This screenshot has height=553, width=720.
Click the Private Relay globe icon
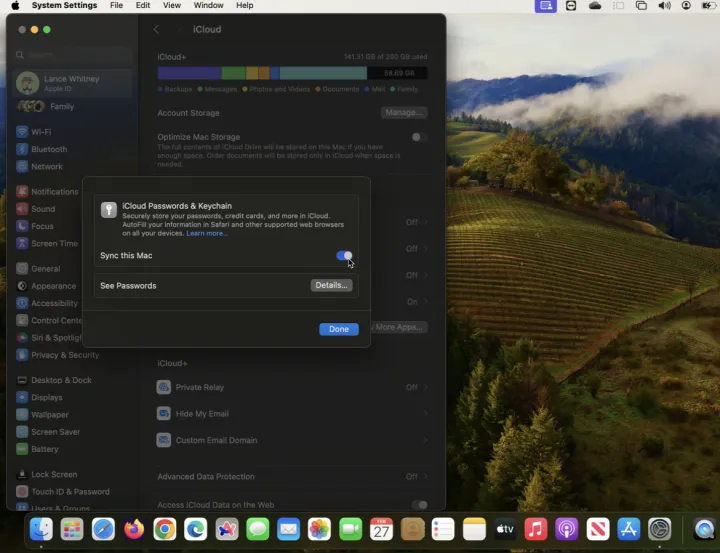tap(164, 387)
